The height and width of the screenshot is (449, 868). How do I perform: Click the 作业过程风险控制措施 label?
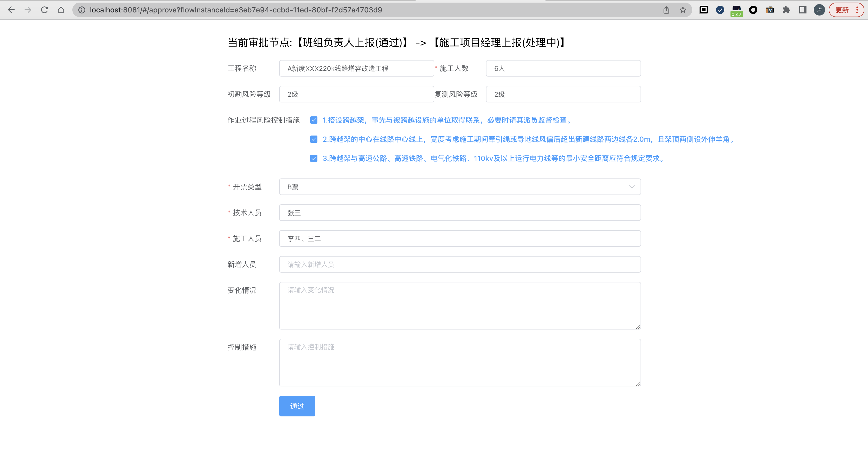click(x=263, y=120)
